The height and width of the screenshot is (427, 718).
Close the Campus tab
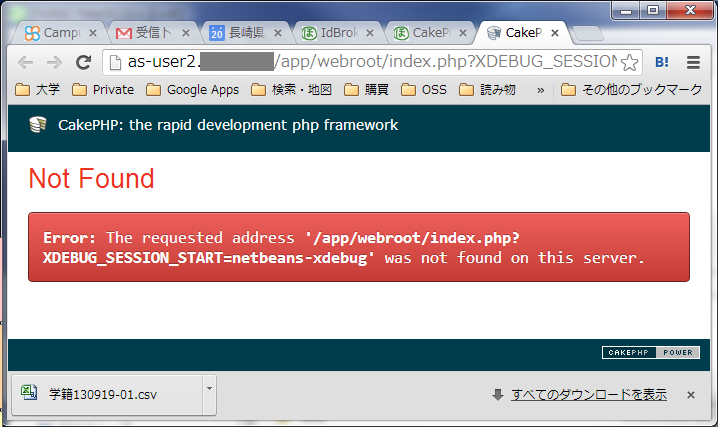coord(93,33)
